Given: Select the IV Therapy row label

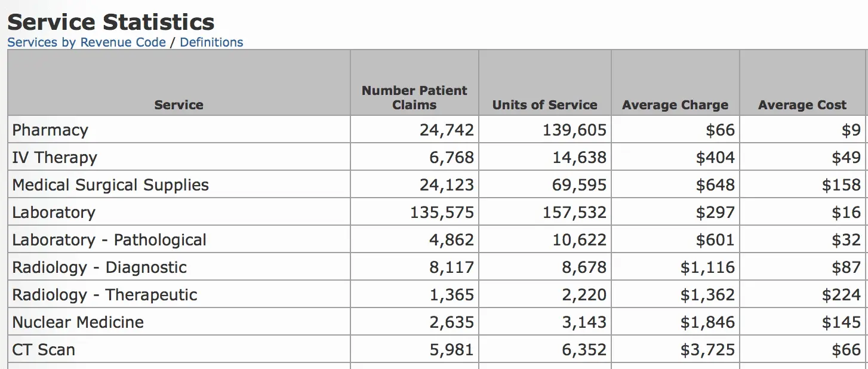Looking at the screenshot, I should pyautogui.click(x=54, y=158).
